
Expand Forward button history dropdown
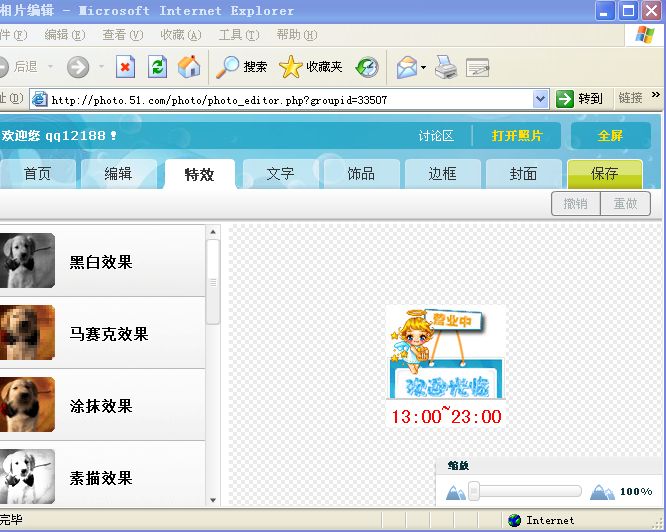[x=101, y=67]
